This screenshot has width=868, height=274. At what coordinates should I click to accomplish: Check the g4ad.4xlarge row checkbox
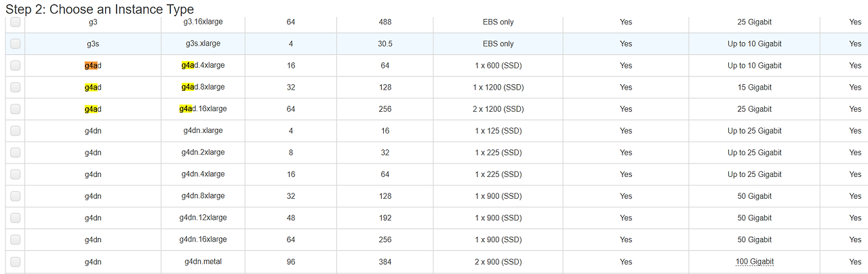[x=15, y=65]
